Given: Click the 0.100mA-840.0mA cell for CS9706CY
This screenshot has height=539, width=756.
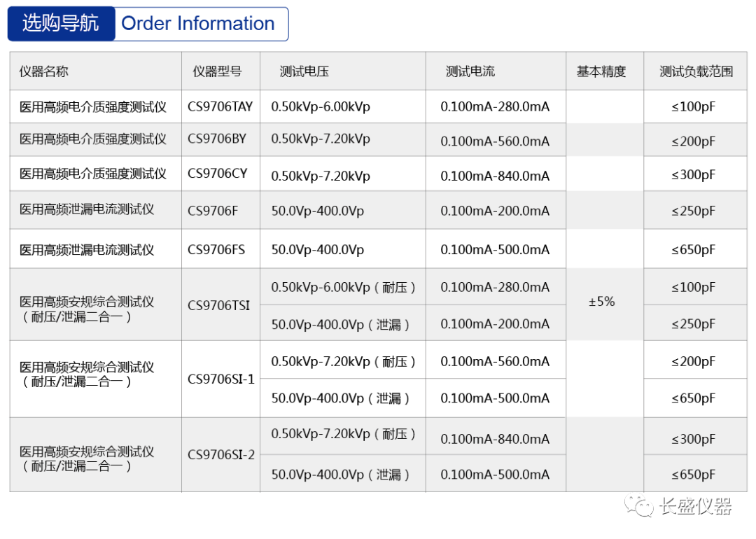Looking at the screenshot, I should click(495, 176).
